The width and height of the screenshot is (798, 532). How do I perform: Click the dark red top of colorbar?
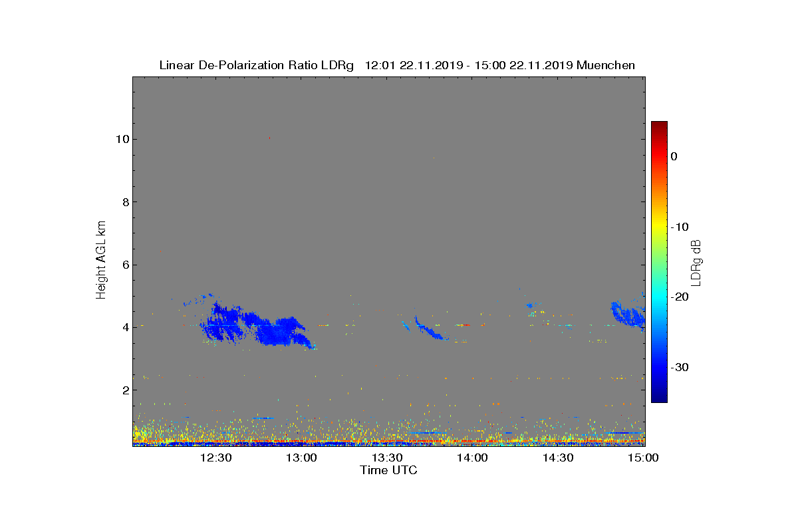[x=659, y=125]
